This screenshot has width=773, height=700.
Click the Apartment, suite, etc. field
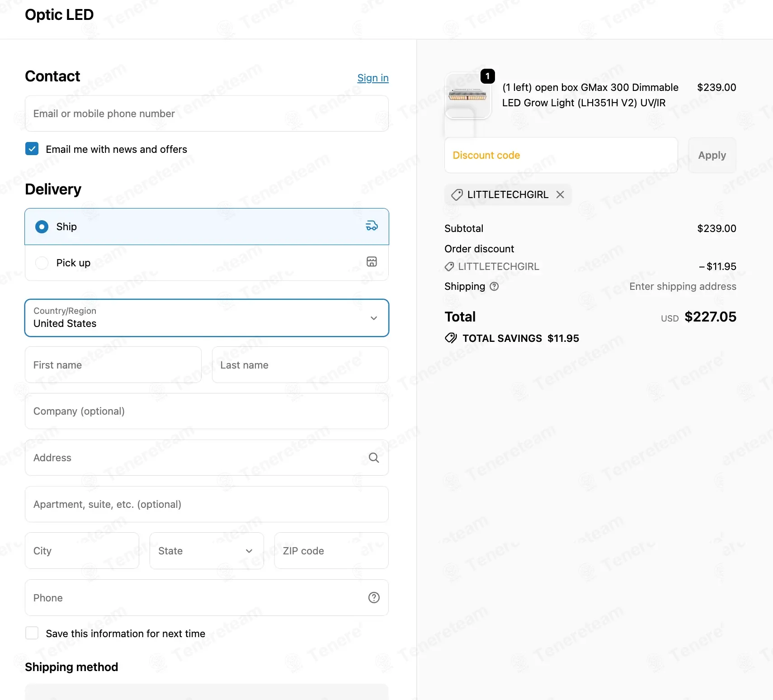207,504
